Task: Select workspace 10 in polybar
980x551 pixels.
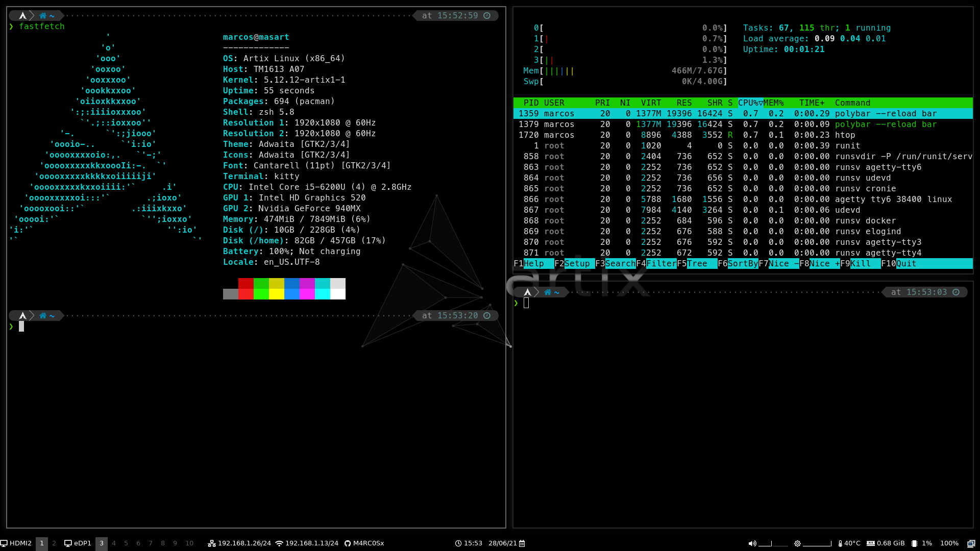Action: tap(189, 543)
